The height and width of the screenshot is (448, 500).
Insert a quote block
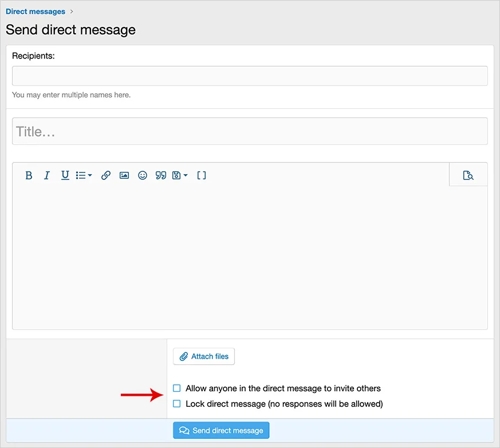pyautogui.click(x=161, y=176)
